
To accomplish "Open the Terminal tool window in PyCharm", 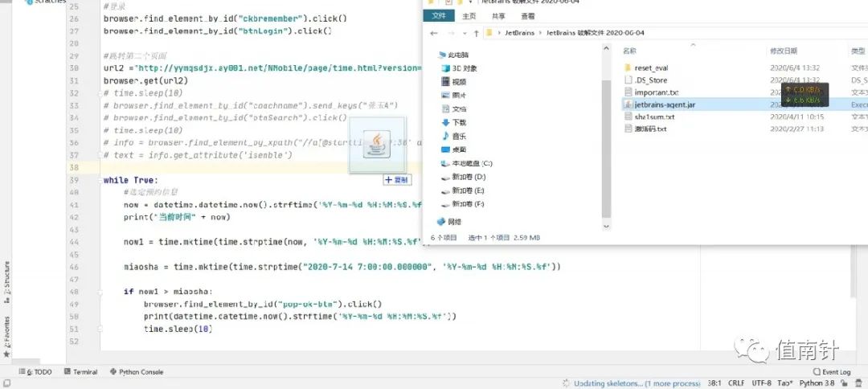I will tap(81, 372).
